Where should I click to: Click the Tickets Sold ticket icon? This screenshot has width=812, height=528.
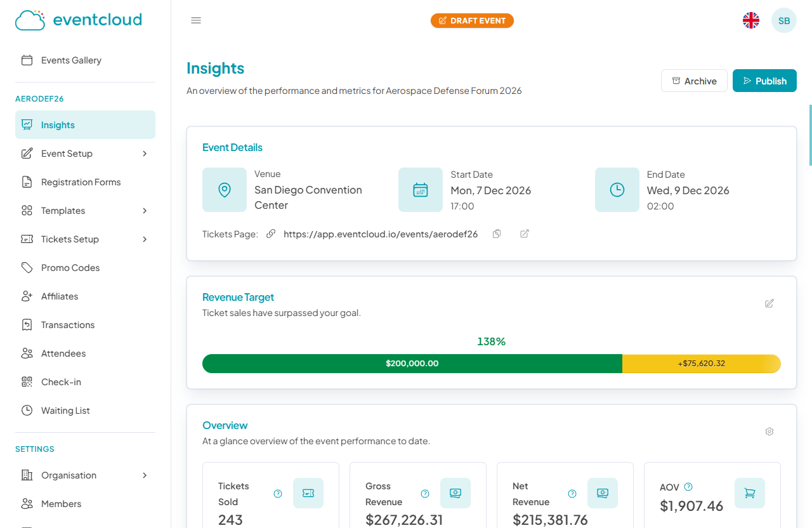pyautogui.click(x=308, y=493)
